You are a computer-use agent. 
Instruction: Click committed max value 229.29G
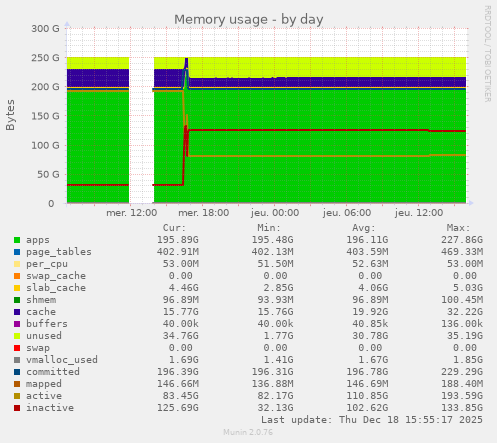tap(462, 372)
